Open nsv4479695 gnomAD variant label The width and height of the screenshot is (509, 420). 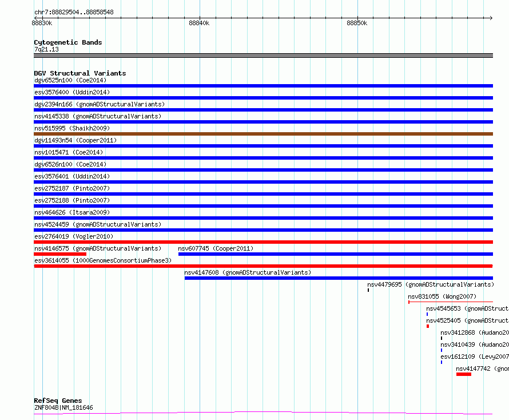tap(431, 284)
